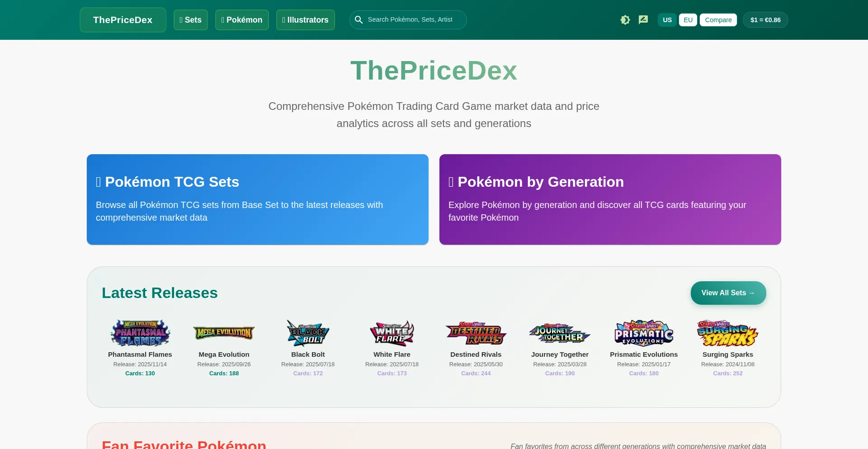This screenshot has height=449, width=868.
Task: Click the ThePriceDex home logo button
Action: tap(123, 20)
